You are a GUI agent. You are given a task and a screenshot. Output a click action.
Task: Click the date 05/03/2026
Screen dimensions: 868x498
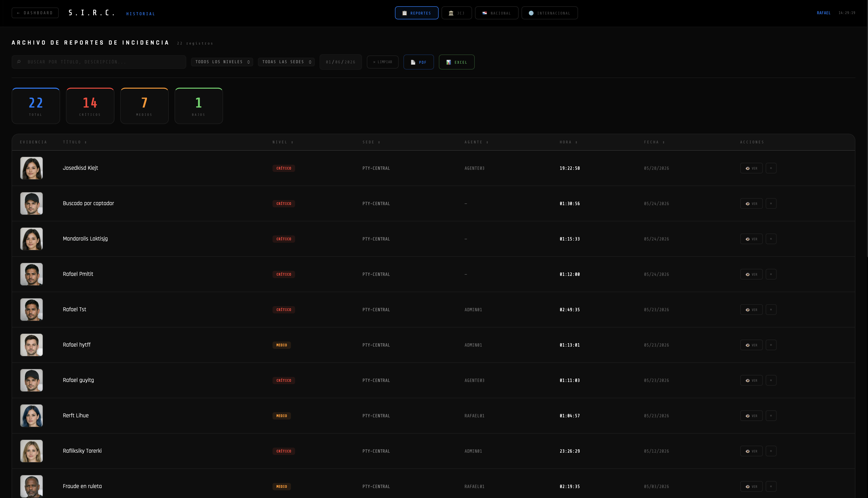(656, 486)
